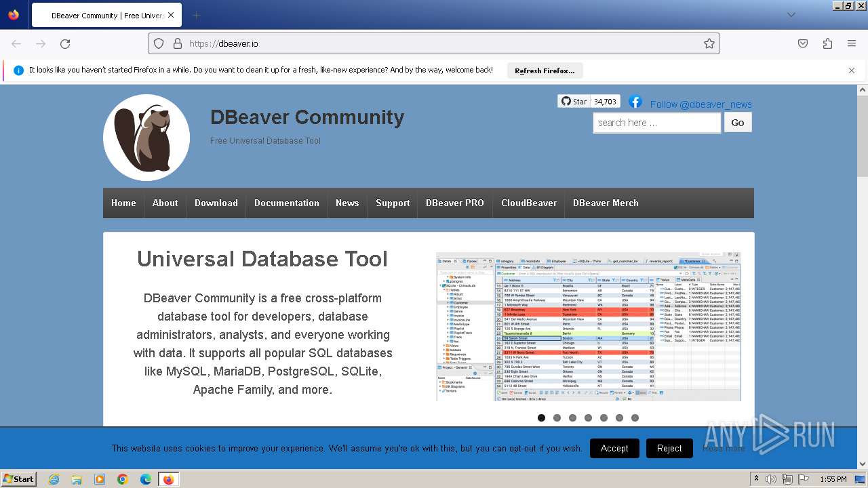Screen dimensions: 868x488
Task: Open the News menu item
Action: 347,203
